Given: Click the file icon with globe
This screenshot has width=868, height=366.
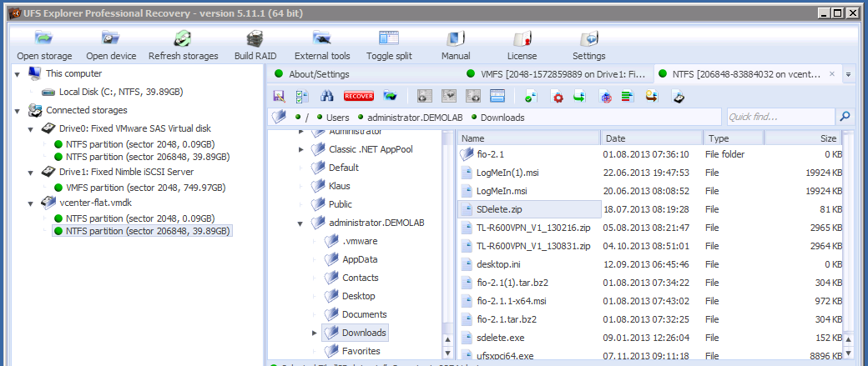Looking at the screenshot, I should (x=606, y=97).
